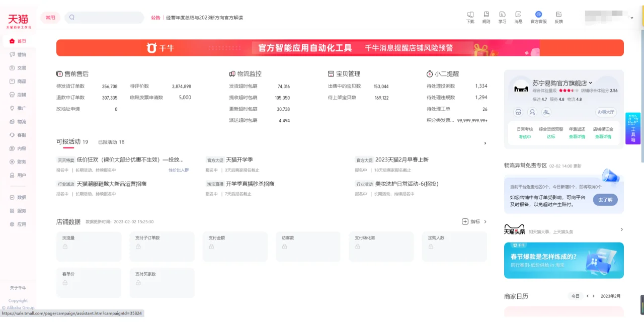Image resolution: width=644 pixels, height=322 pixels.
Task: Open the 学习 learning icon
Action: pos(502,14)
